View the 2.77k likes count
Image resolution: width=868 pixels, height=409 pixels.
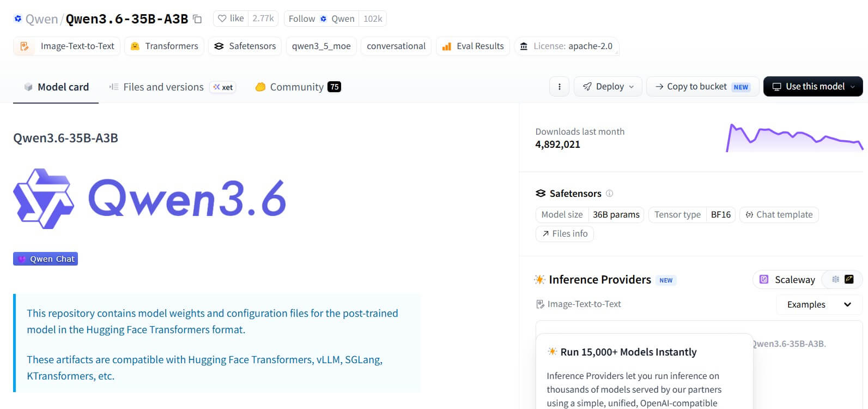coord(263,19)
